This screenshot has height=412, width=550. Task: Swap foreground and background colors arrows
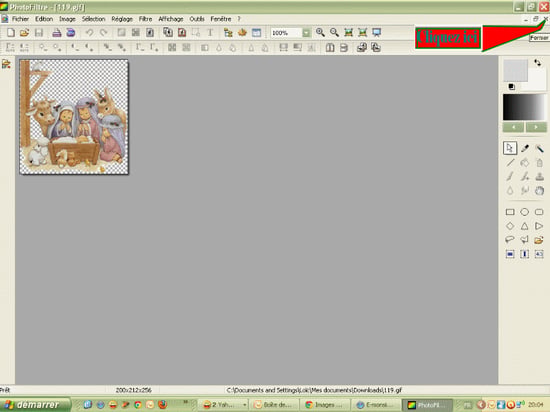point(537,63)
